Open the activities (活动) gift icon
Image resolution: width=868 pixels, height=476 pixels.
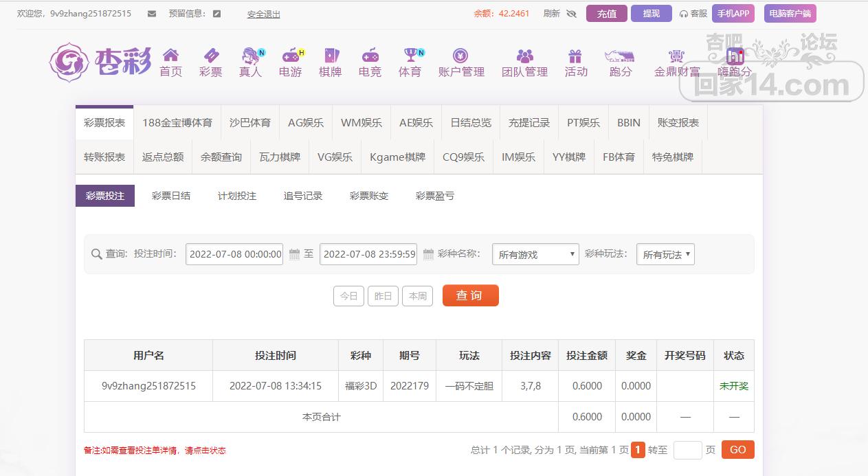pyautogui.click(x=575, y=56)
